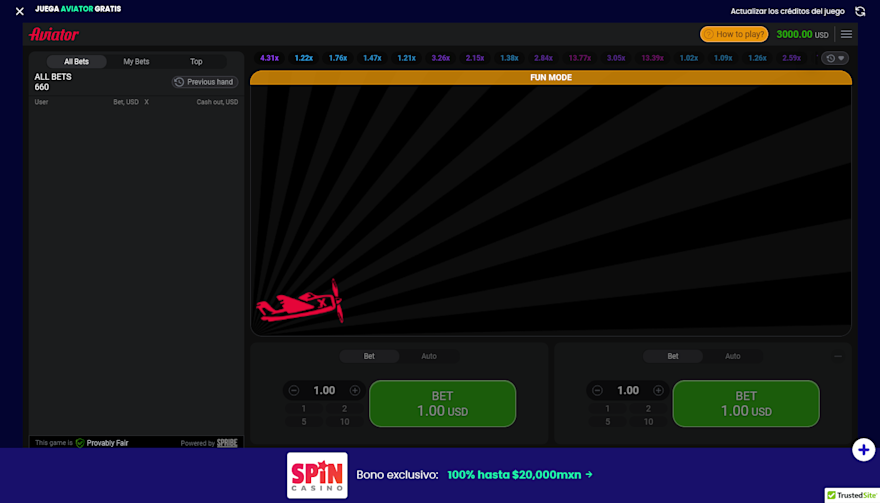Click the 1.47x multiplier result
The height and width of the screenshot is (503, 880).
point(372,58)
